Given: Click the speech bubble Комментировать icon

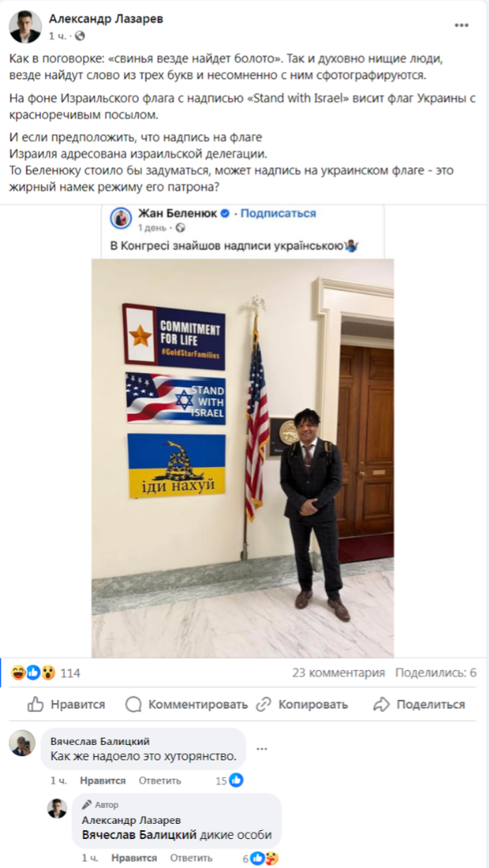Looking at the screenshot, I should [x=133, y=704].
